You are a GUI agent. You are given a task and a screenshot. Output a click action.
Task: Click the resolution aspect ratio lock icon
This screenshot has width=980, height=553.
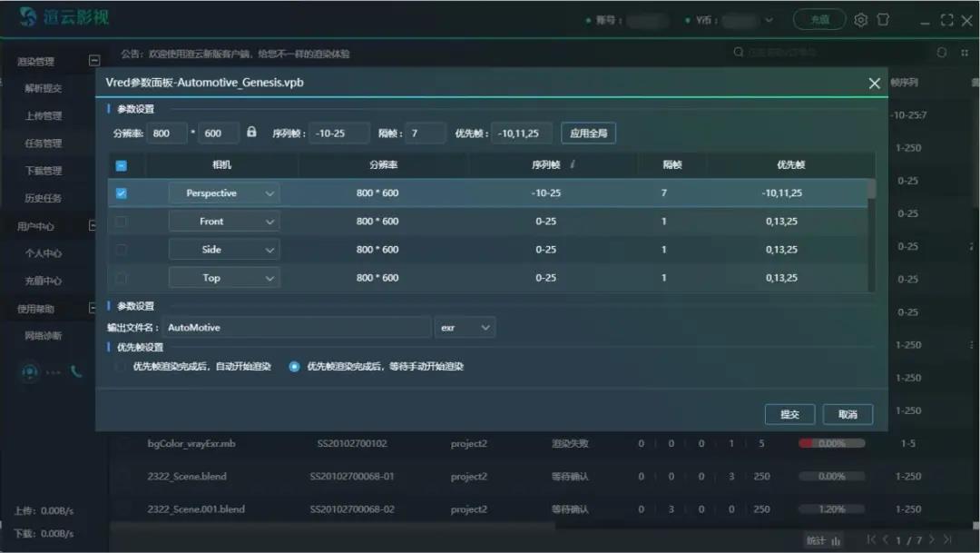[251, 133]
